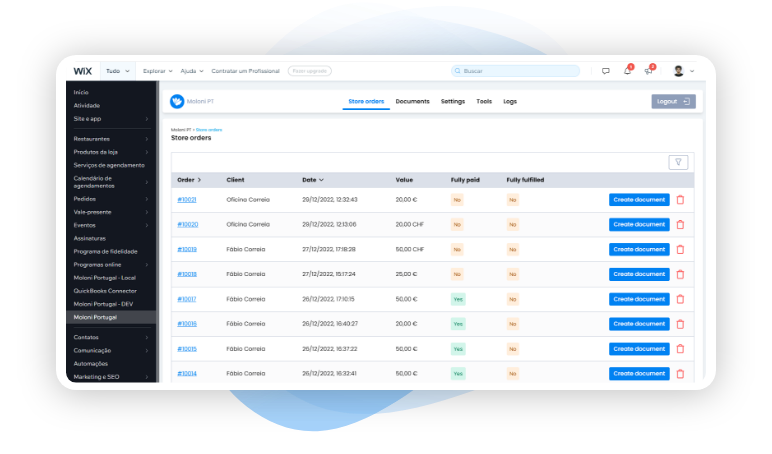Delete order #10021 using the trash icon
Viewport: 772px width, 454px height.
tap(681, 199)
